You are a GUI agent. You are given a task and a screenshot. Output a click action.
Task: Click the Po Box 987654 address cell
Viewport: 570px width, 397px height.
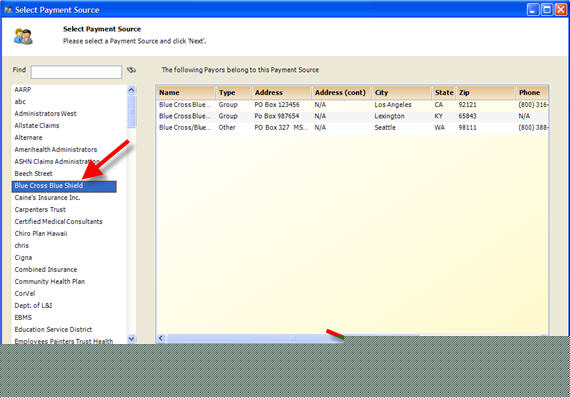277,116
